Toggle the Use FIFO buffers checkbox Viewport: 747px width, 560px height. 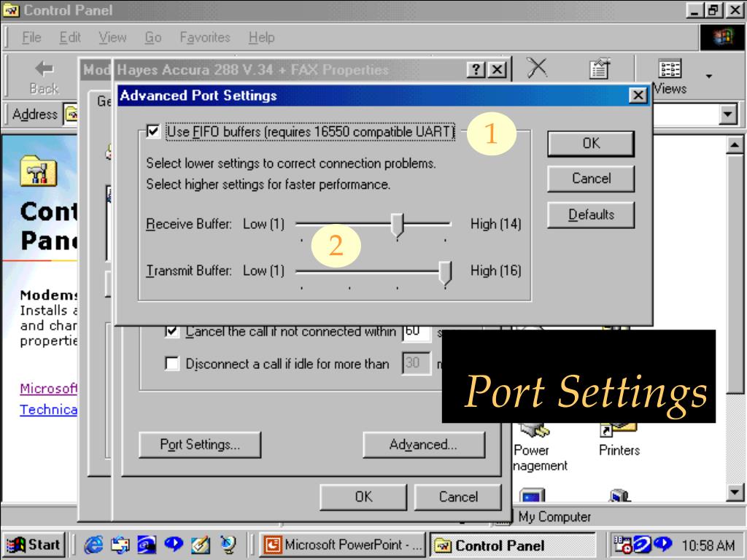[153, 131]
